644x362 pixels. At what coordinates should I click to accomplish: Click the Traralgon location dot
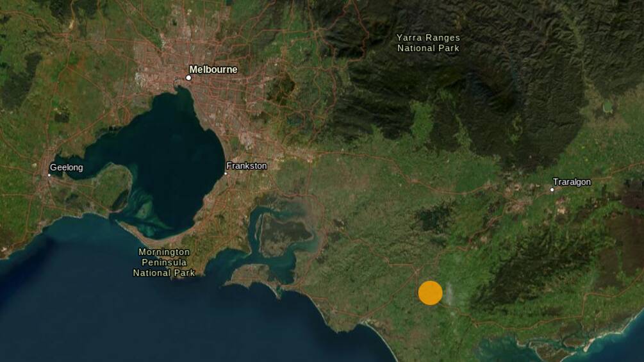(x=552, y=190)
